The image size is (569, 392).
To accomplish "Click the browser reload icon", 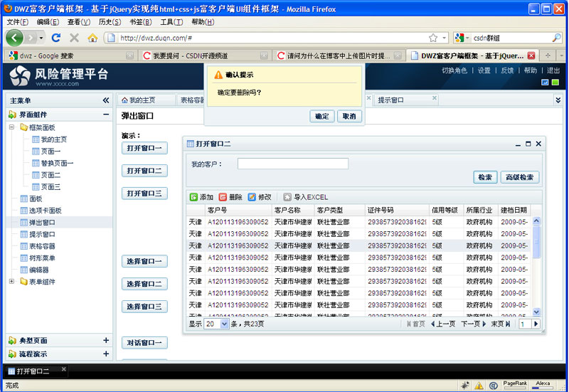I will [x=56, y=38].
